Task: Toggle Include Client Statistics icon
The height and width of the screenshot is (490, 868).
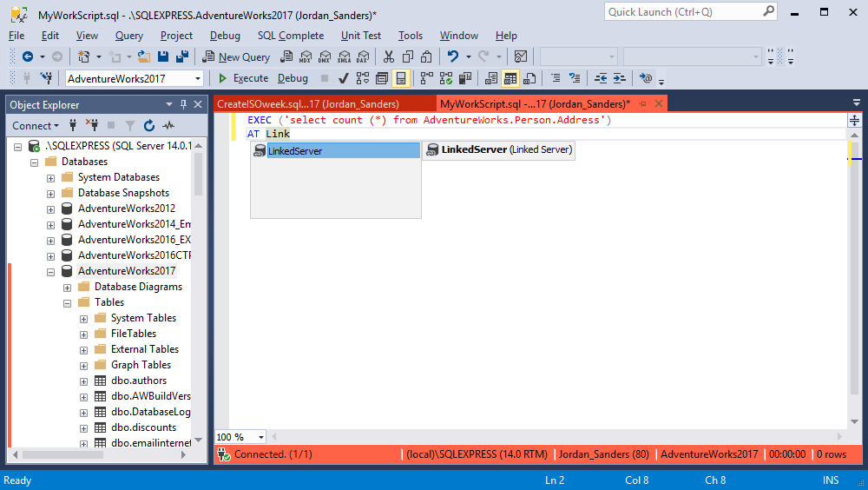Action: (x=465, y=78)
